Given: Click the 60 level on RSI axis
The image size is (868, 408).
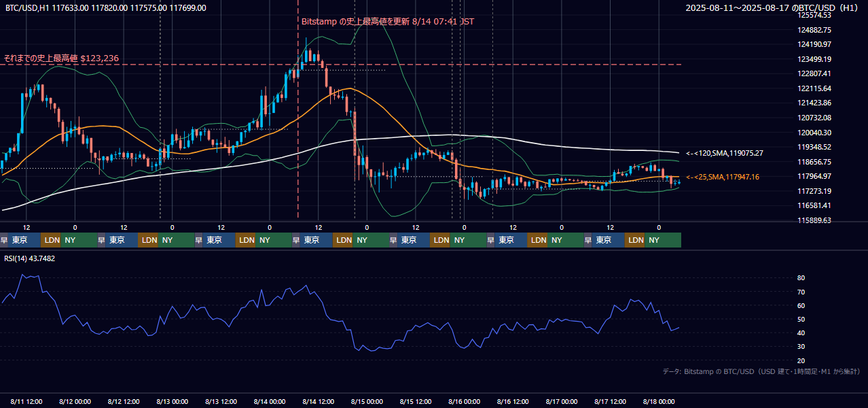Looking at the screenshot, I should click(801, 305).
